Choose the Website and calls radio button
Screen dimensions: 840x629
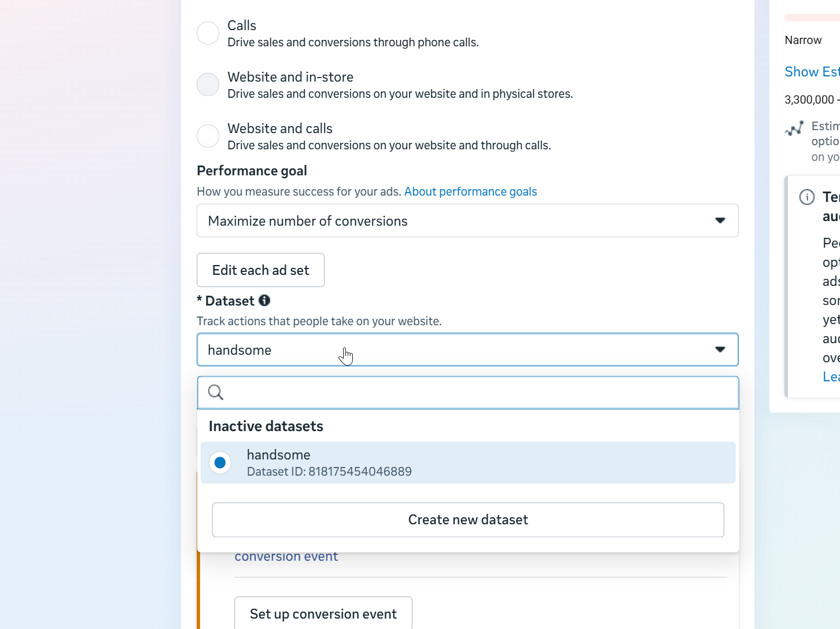point(208,136)
